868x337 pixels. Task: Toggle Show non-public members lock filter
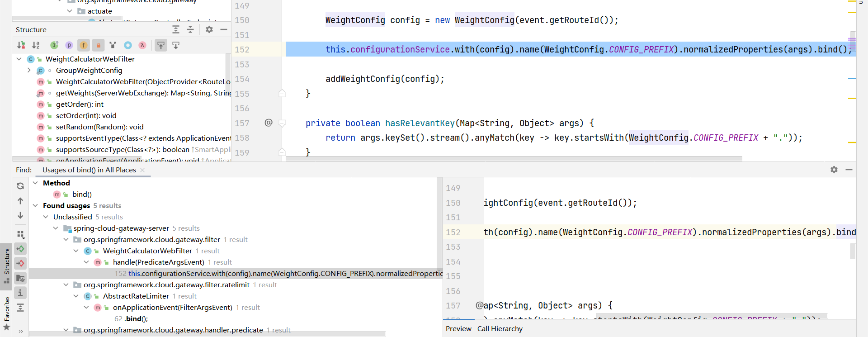[x=98, y=45]
